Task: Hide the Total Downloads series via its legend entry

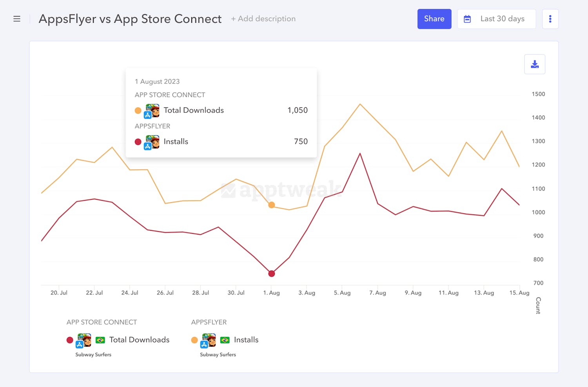Action: tap(139, 340)
